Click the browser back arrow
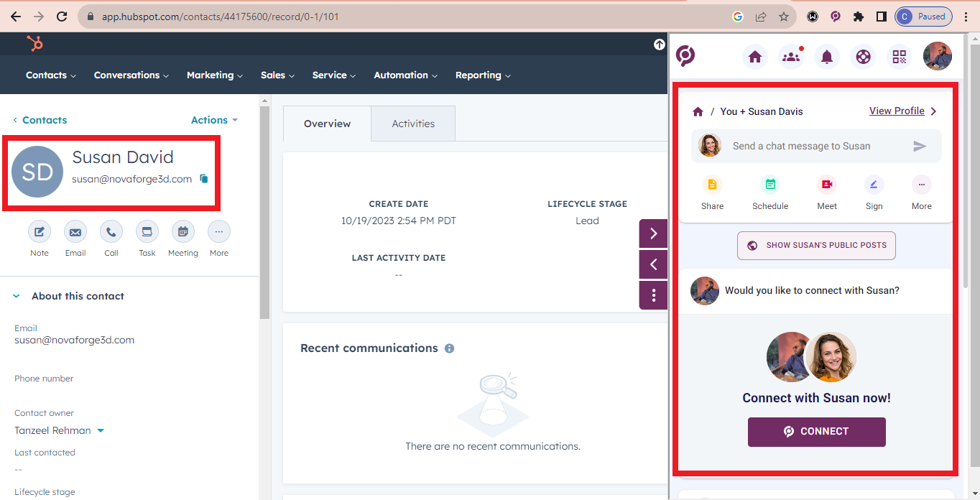This screenshot has width=980, height=500. click(x=16, y=17)
